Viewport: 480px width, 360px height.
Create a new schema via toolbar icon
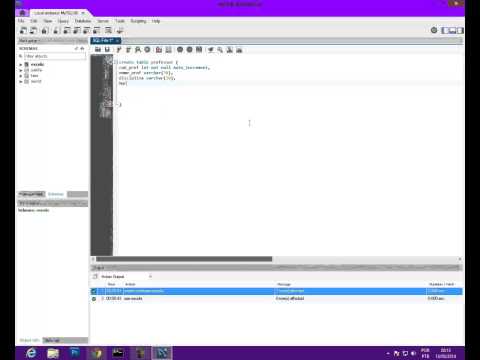pos(56,31)
